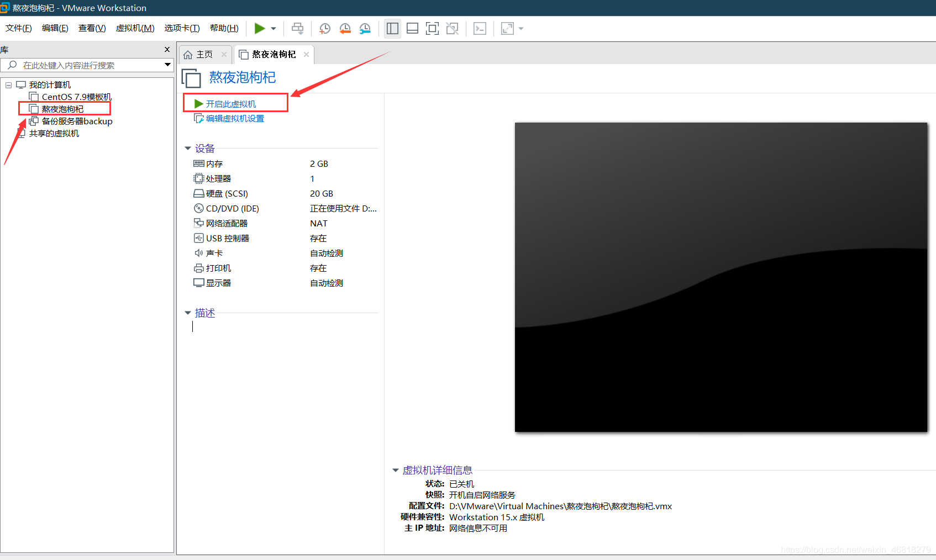Click the 20 GB hard disk value
Viewport: 936px width, 560px height.
tap(322, 194)
